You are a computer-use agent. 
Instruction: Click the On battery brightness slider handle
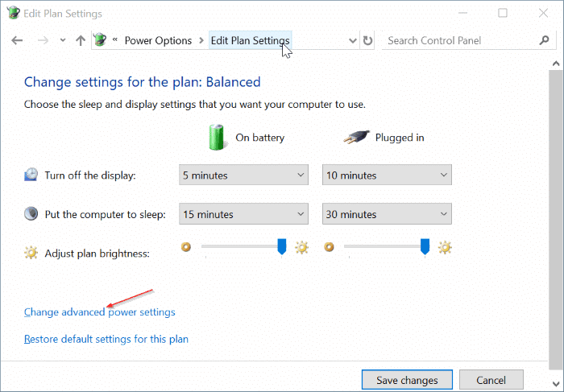[282, 246]
